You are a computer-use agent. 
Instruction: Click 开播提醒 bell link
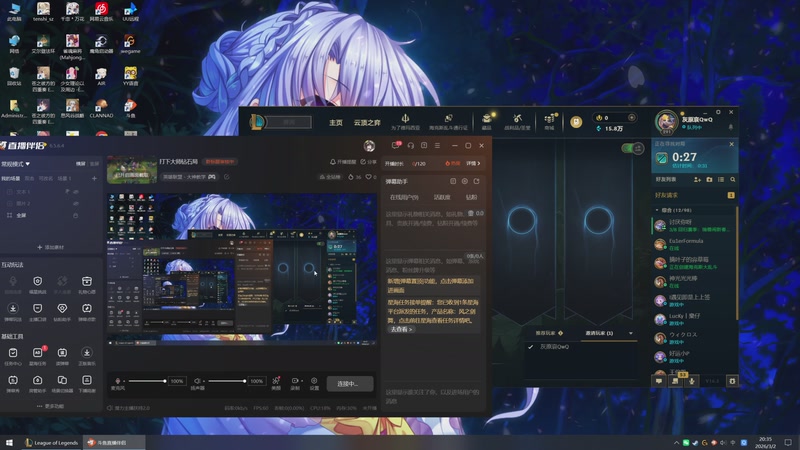click(343, 162)
